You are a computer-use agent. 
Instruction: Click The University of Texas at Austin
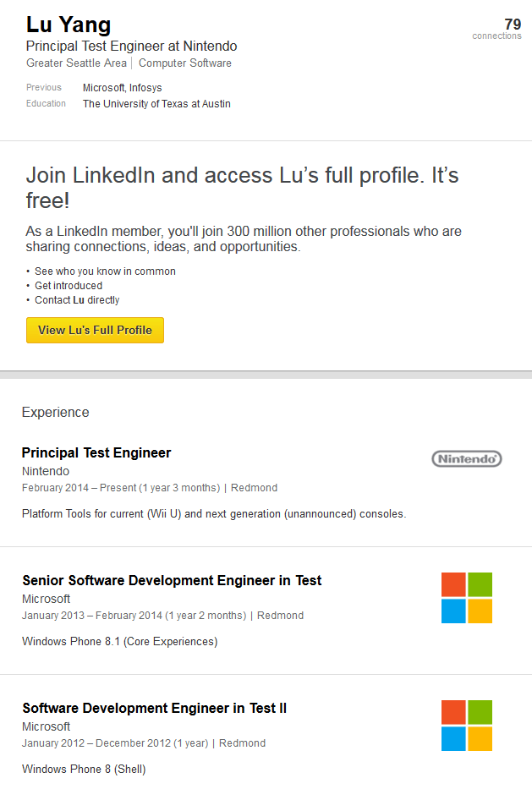156,104
